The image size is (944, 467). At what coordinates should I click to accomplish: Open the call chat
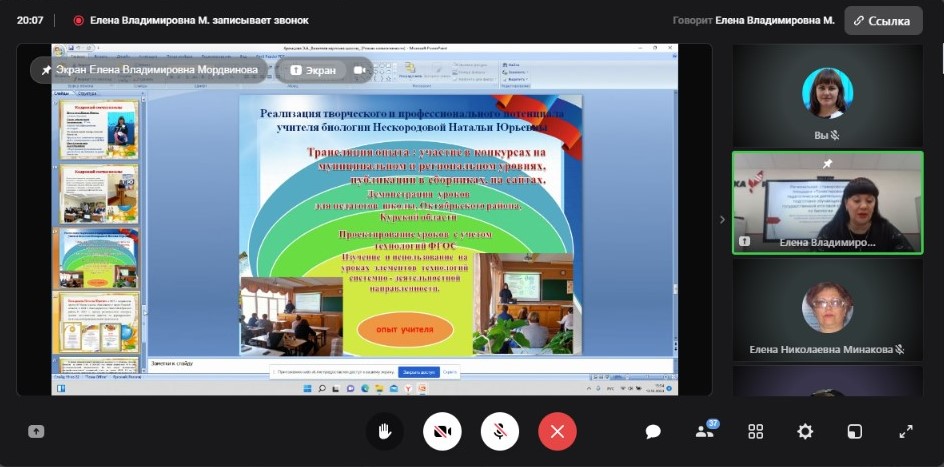[653, 431]
